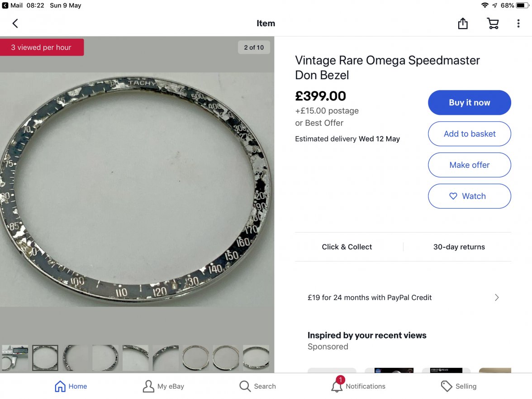Expand PayPal Credit offer chevron

(x=497, y=298)
